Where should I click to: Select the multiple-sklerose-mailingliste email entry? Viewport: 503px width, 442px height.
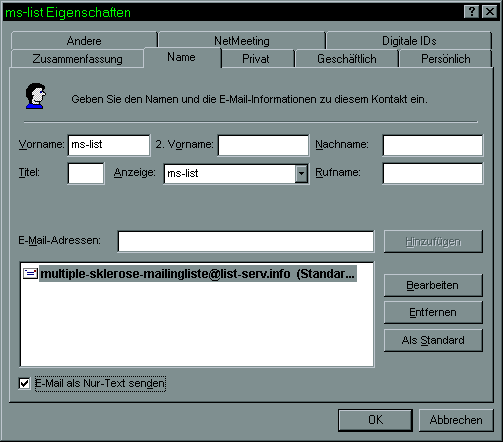(198, 274)
